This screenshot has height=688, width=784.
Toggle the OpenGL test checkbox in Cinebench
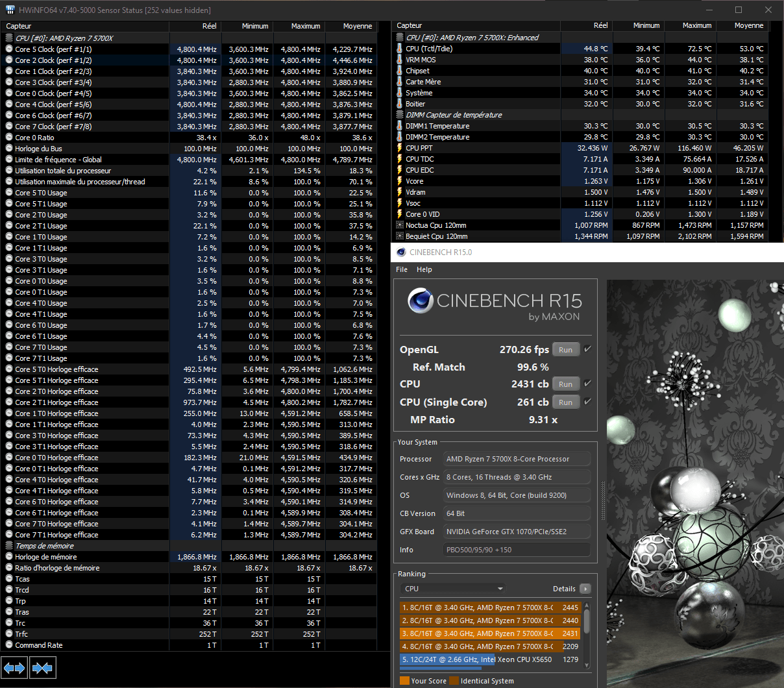click(587, 349)
